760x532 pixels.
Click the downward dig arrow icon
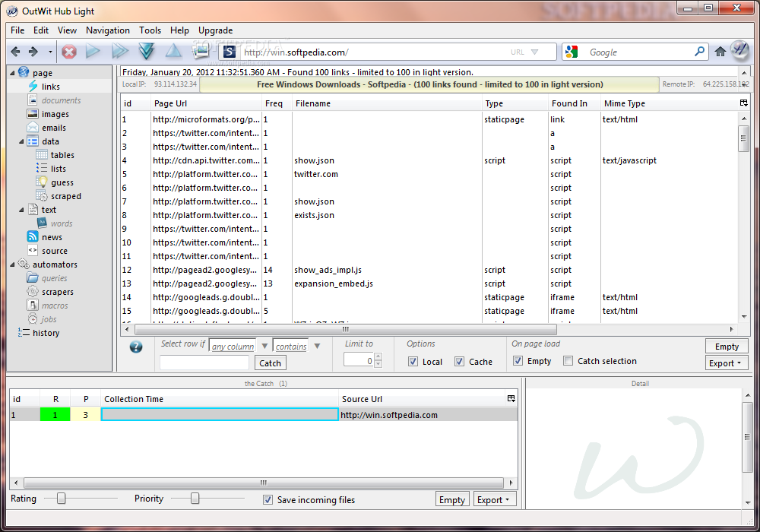147,51
